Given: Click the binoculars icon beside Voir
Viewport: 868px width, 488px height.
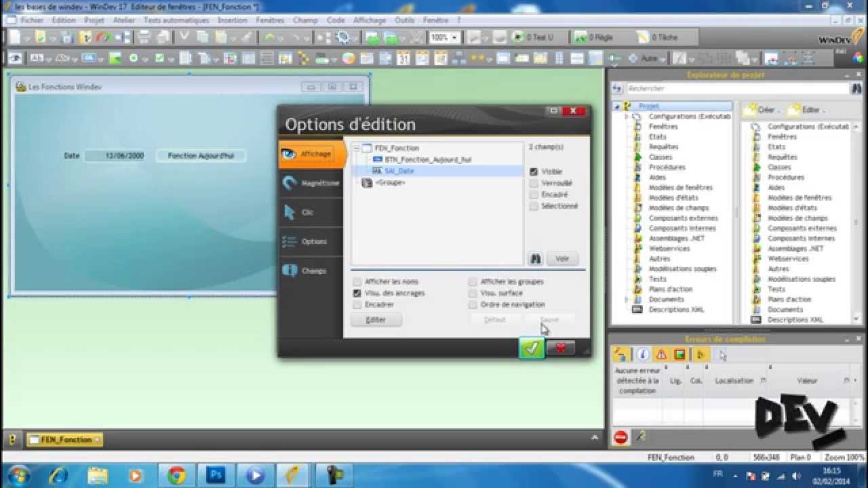Looking at the screenshot, I should [536, 258].
